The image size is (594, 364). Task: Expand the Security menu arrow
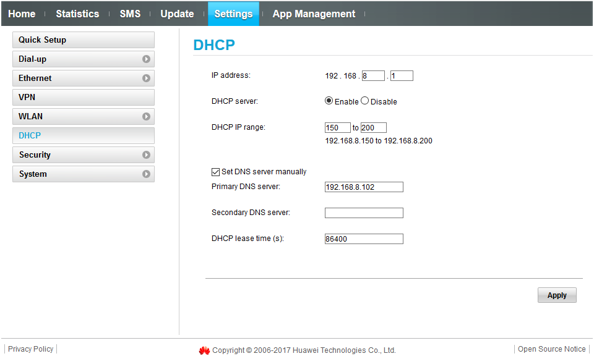point(146,154)
